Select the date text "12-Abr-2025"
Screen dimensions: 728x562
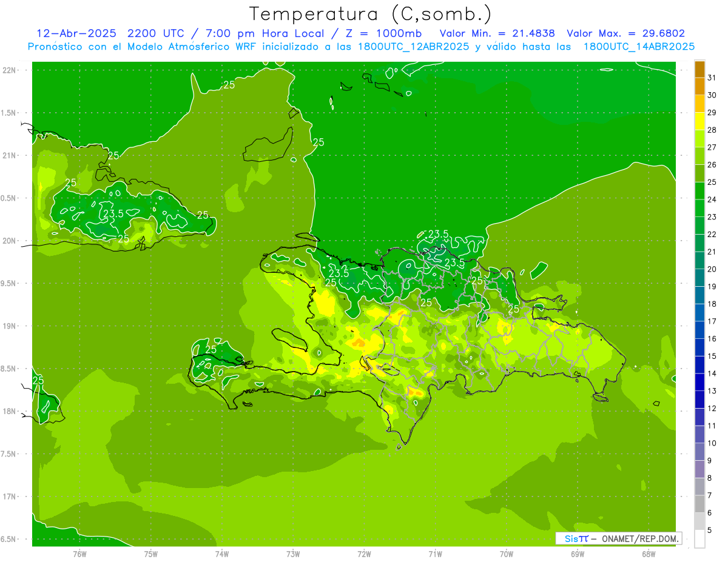click(75, 33)
